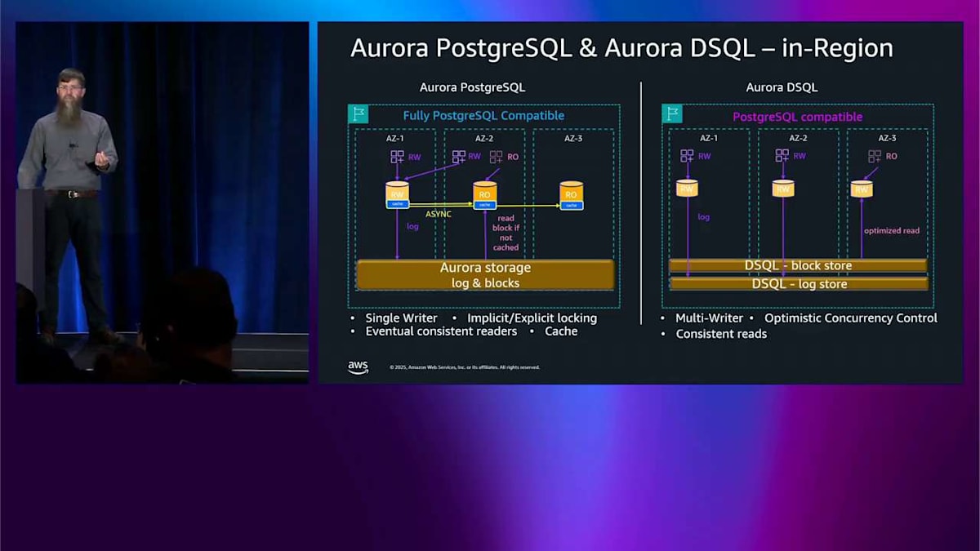Select the AZ-3 RO client icon in Aurora DSQL
The image size is (980, 551).
(x=875, y=156)
